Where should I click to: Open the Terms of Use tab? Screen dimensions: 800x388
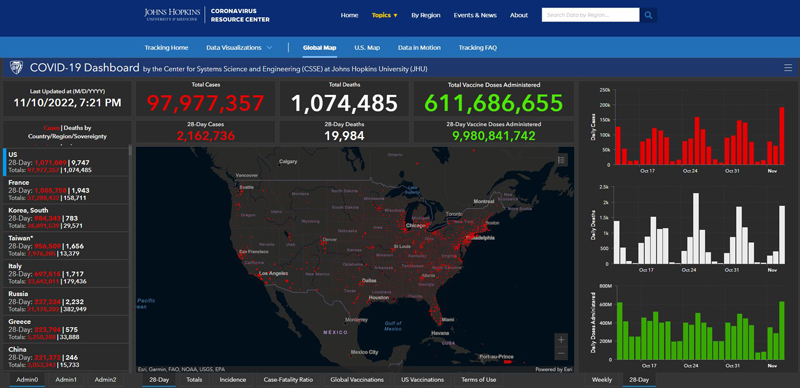(x=479, y=380)
